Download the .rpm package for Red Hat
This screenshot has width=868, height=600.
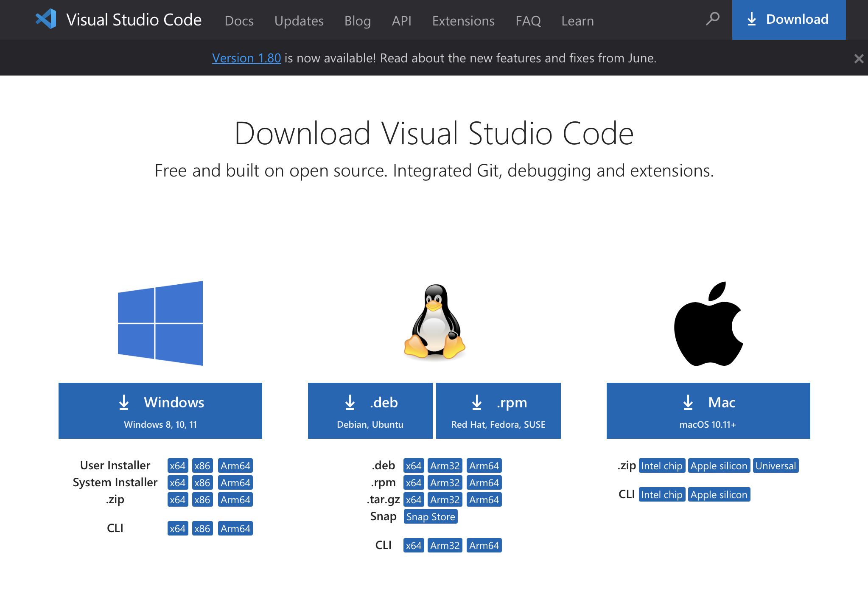[x=498, y=411]
